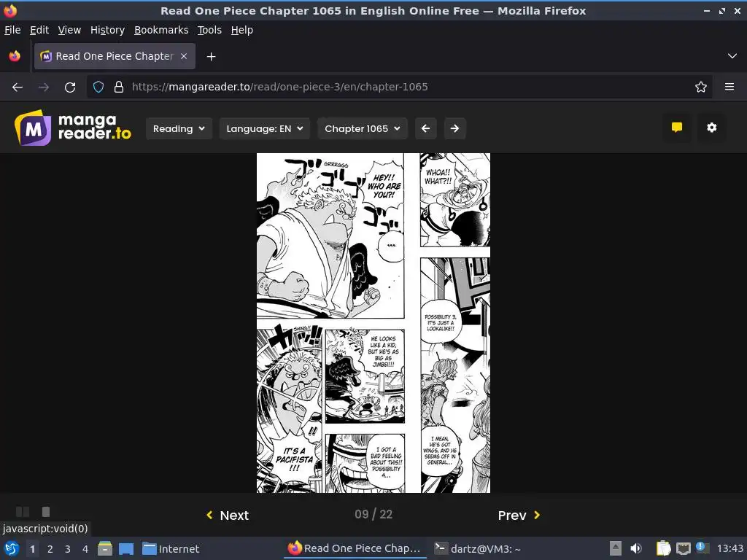Click the 09 / 22 page counter
The height and width of the screenshot is (560, 747).
(373, 514)
